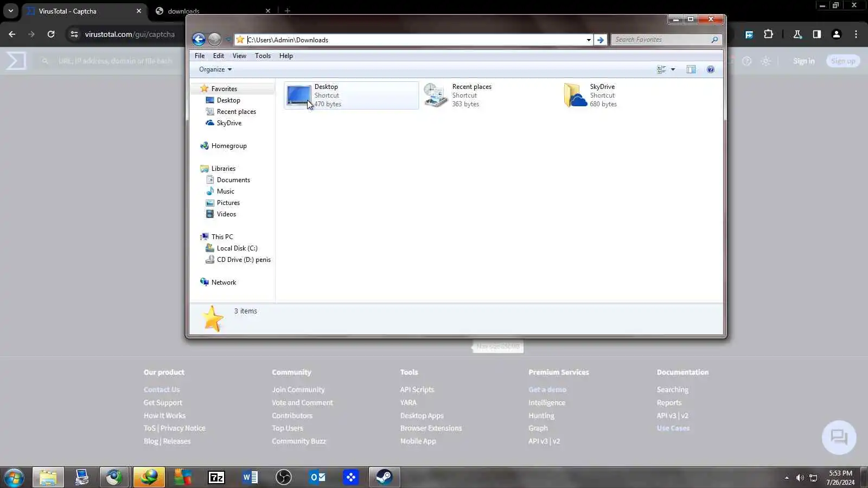Open the Chrome profile menu
The height and width of the screenshot is (488, 868).
pyautogui.click(x=837, y=34)
